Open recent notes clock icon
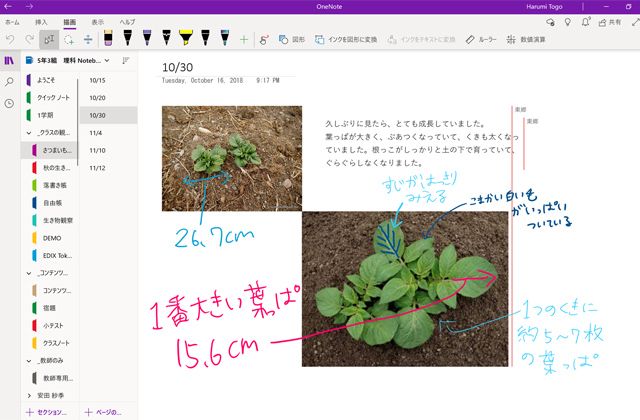 coord(9,104)
